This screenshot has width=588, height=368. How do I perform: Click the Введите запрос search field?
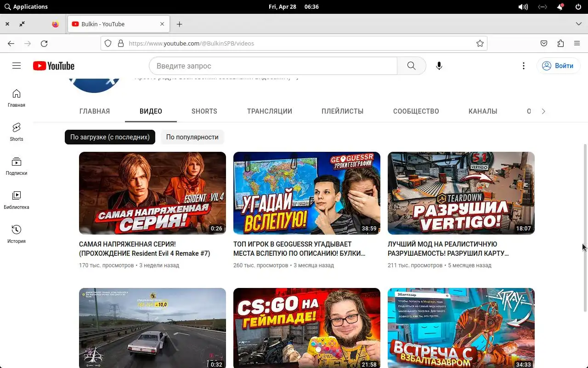coord(273,66)
